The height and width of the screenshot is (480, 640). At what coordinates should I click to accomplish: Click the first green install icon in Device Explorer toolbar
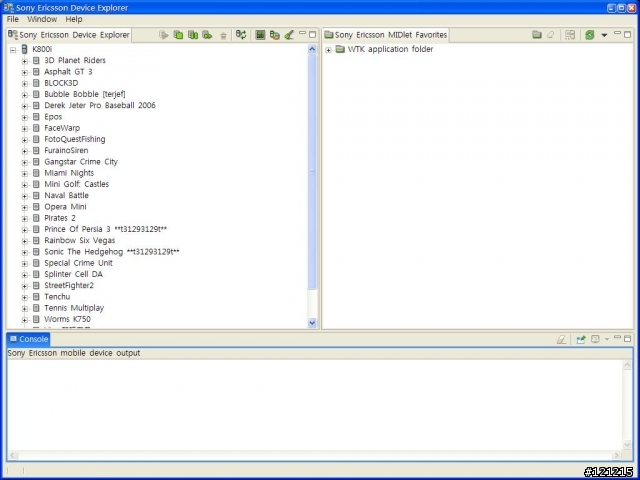[x=178, y=35]
